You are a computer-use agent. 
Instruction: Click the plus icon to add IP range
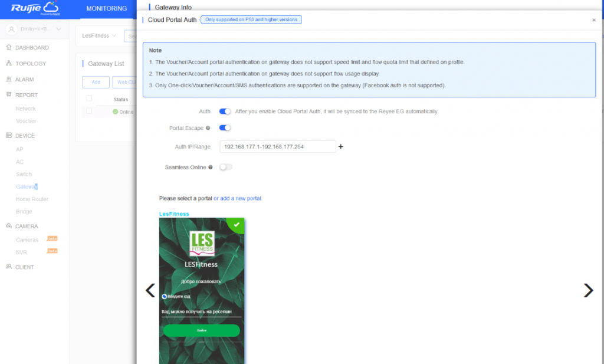pyautogui.click(x=341, y=146)
